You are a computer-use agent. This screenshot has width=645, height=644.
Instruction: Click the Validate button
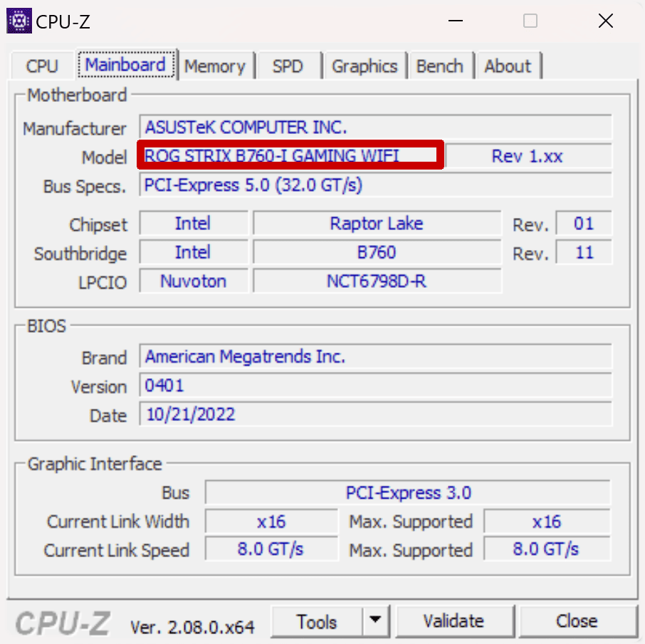point(454,621)
